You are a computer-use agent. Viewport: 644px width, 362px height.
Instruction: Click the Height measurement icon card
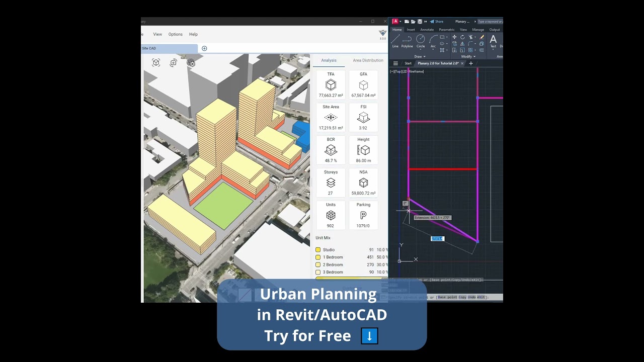tap(363, 150)
